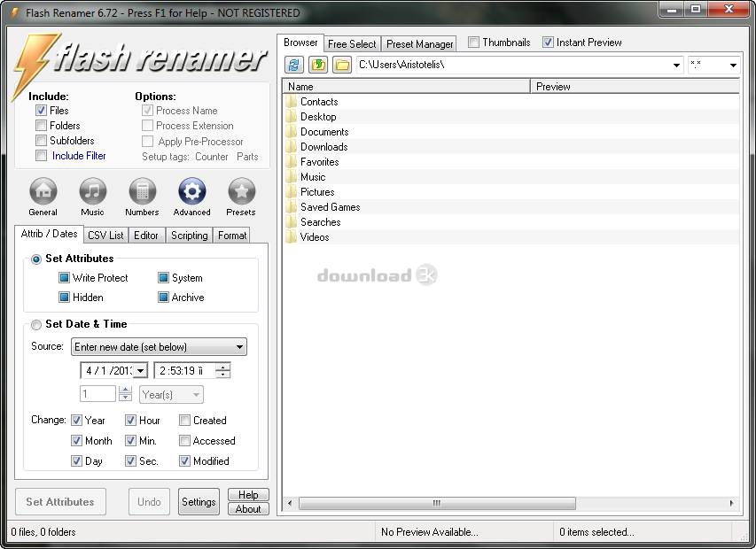The image size is (756, 549).
Task: Click the Contacts folder icon
Action: [291, 102]
